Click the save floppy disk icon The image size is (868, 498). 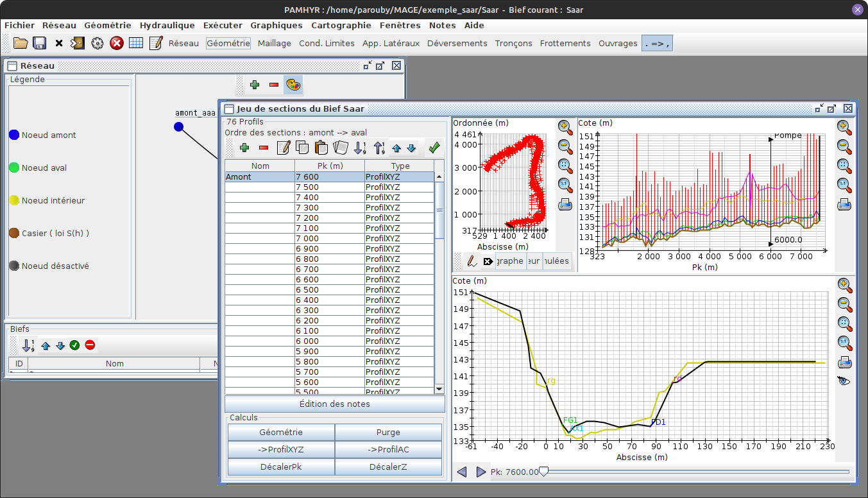[x=39, y=43]
